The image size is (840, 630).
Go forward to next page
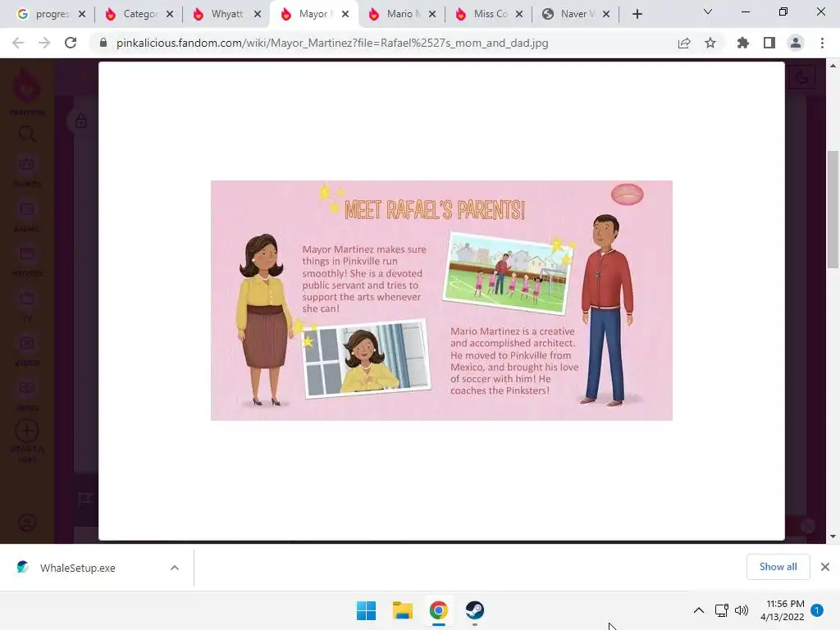[44, 43]
